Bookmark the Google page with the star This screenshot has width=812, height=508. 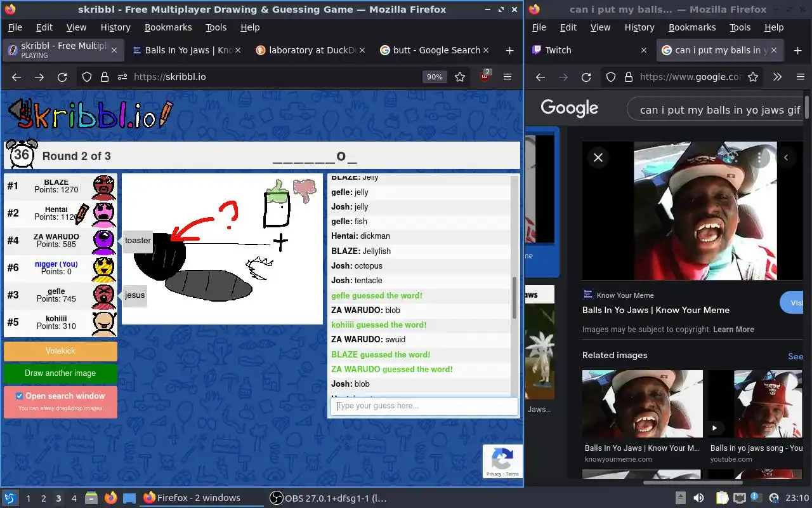click(753, 77)
